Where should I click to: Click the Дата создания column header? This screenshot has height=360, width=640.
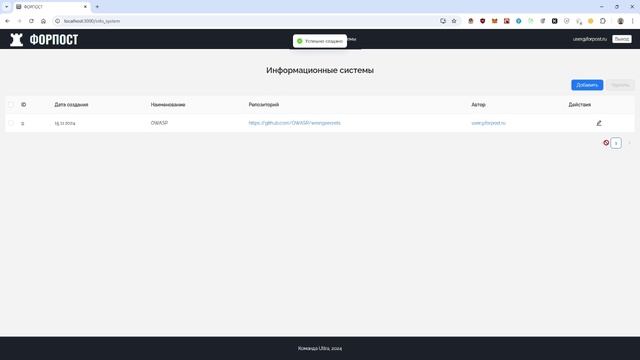[71, 104]
